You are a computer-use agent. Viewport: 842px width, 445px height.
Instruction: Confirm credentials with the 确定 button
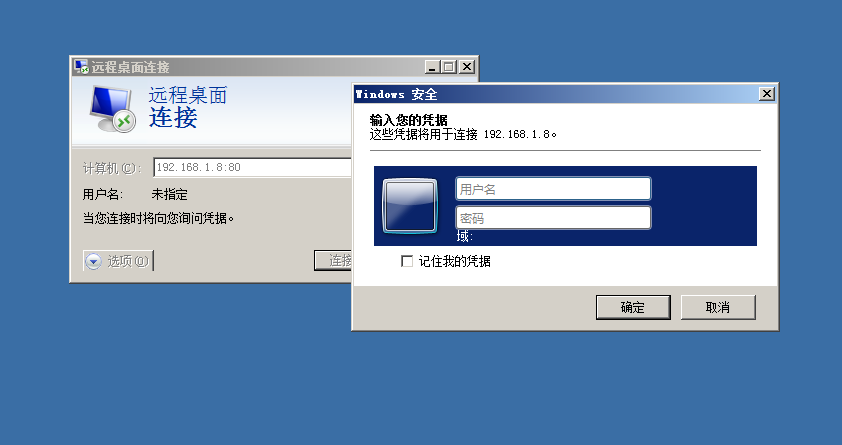(633, 307)
